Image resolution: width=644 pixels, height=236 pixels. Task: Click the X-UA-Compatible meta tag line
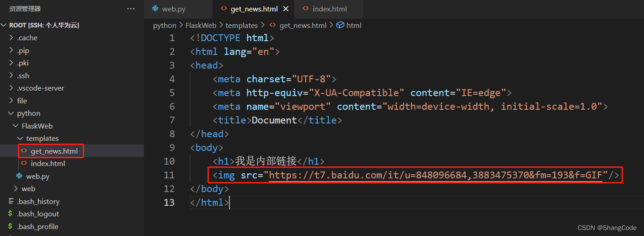362,92
